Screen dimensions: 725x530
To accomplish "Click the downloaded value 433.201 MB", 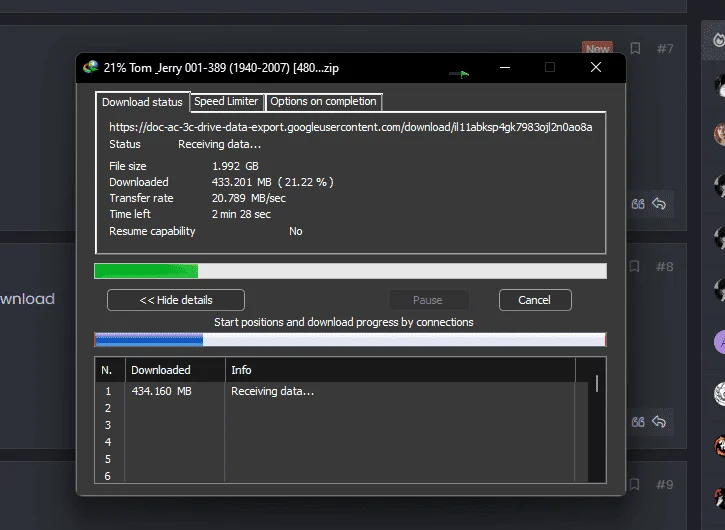I will coord(241,182).
